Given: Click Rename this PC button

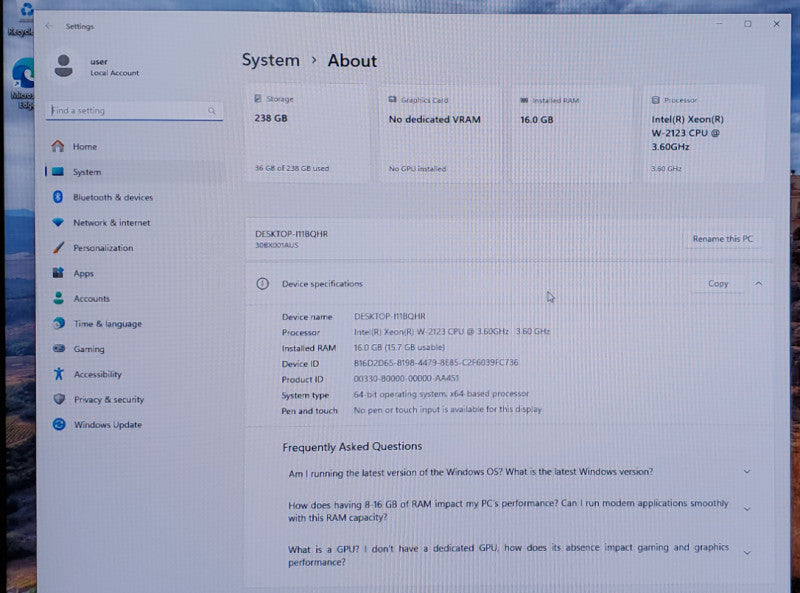Looking at the screenshot, I should click(x=722, y=239).
